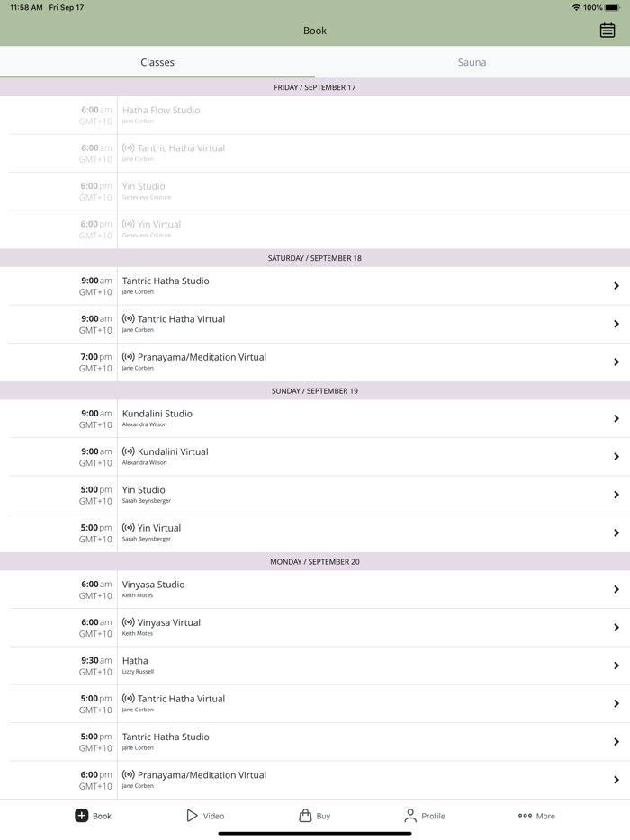This screenshot has height=840, width=630.
Task: Expand the Vinyasa Studio class arrow
Action: pyautogui.click(x=616, y=590)
